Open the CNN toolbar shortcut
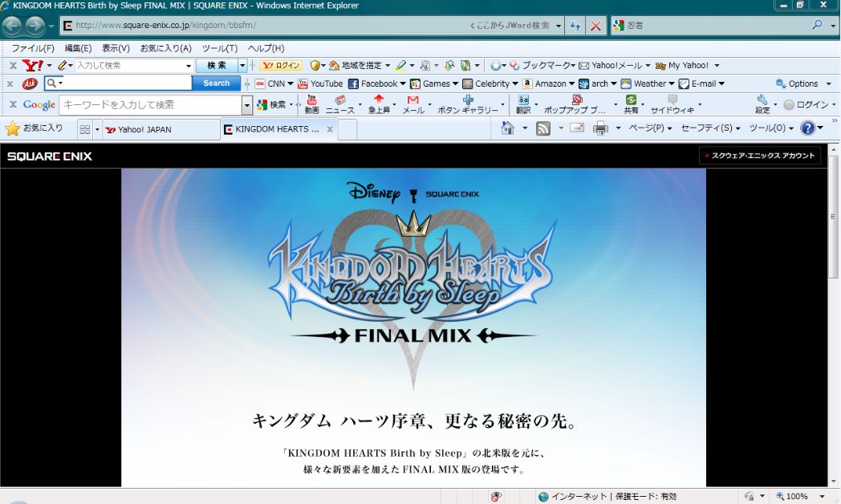Screen dimensions: 841x504 coord(274,83)
